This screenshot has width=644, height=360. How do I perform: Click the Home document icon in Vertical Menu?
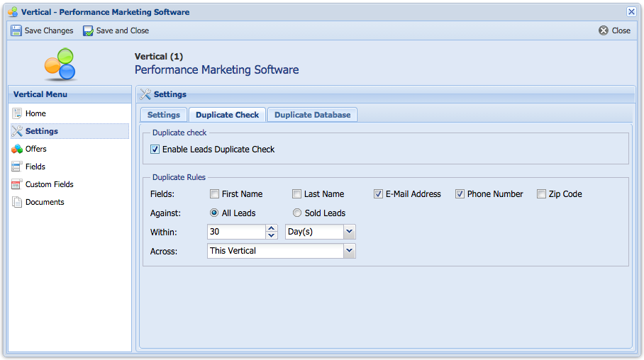17,113
